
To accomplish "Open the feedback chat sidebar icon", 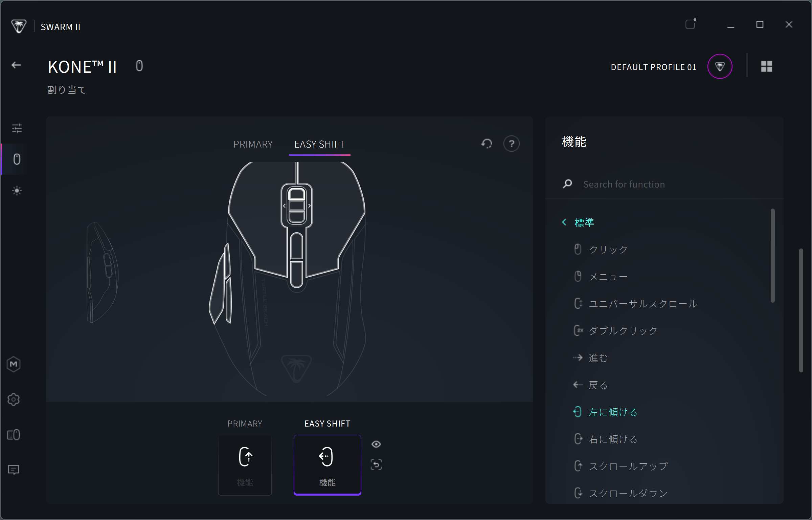I will (14, 470).
